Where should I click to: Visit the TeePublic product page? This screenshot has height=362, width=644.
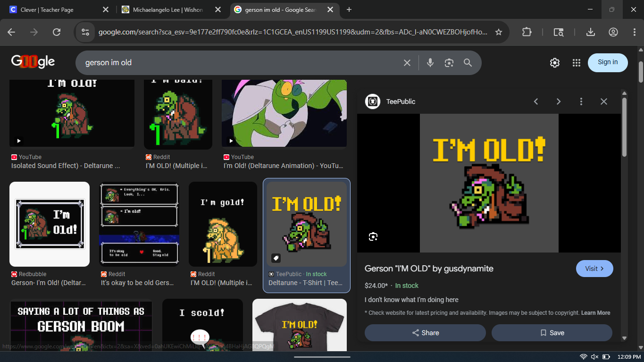[x=594, y=269]
